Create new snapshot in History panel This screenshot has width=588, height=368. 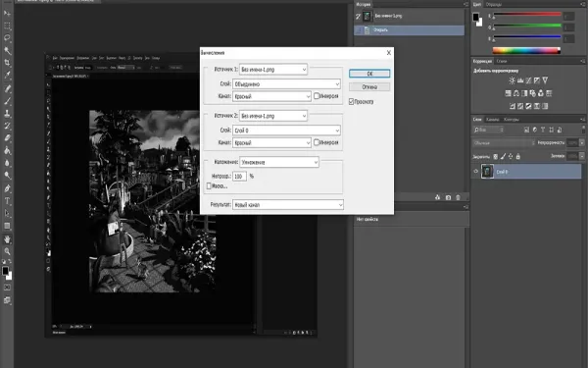click(x=448, y=197)
